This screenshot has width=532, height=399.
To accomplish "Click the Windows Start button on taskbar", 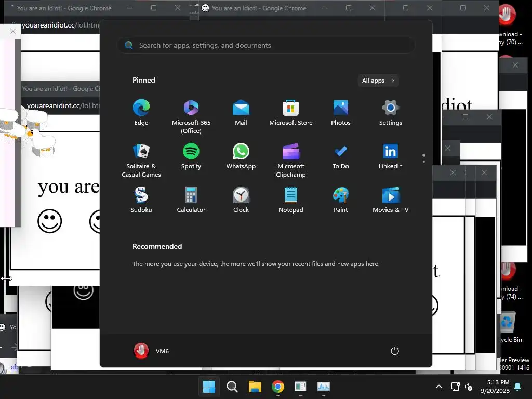I will click(x=209, y=387).
